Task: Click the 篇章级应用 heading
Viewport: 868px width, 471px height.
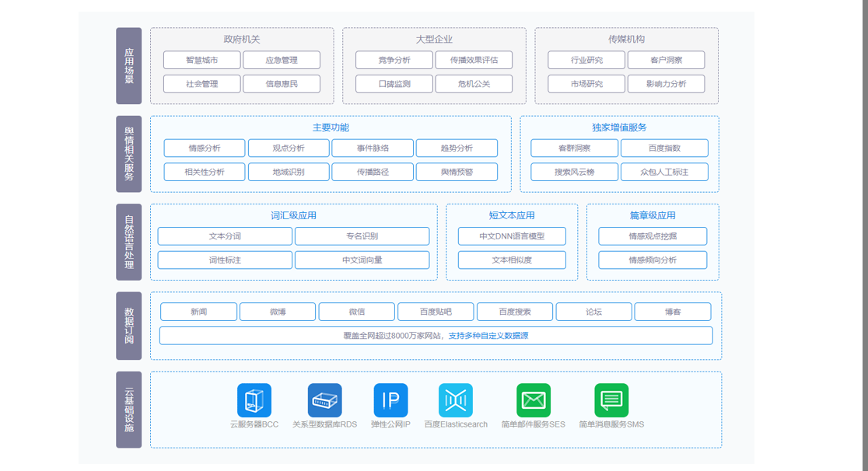Action: (653, 215)
